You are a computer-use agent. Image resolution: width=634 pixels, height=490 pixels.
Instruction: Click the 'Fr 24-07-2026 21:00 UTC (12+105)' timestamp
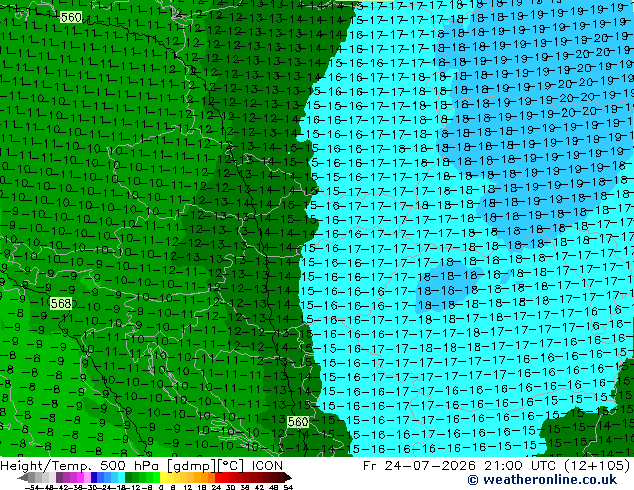(497, 466)
